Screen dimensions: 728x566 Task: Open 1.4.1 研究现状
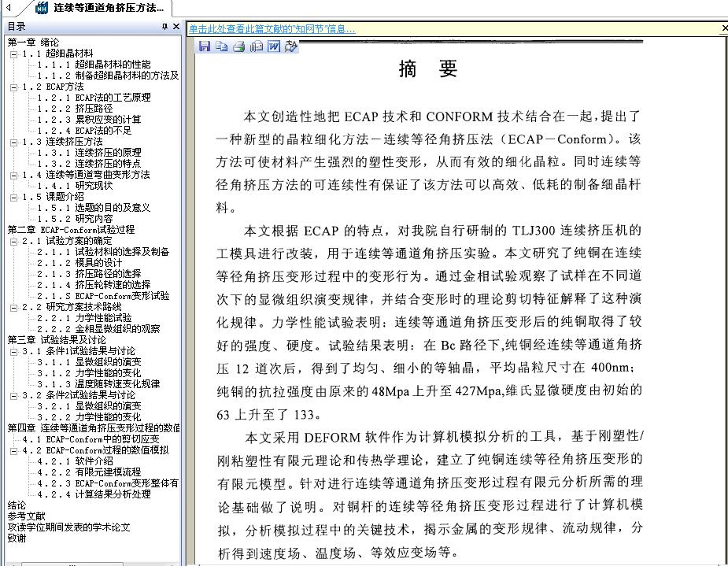(x=75, y=186)
